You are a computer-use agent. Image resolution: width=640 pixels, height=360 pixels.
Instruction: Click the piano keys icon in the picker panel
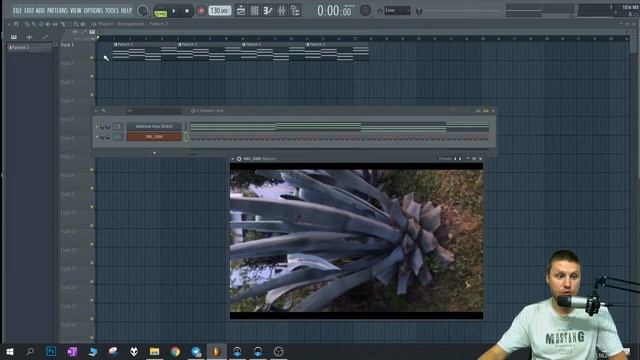point(14,37)
